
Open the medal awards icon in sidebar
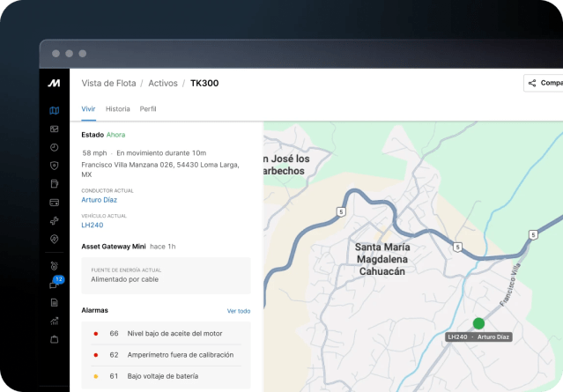(55, 266)
